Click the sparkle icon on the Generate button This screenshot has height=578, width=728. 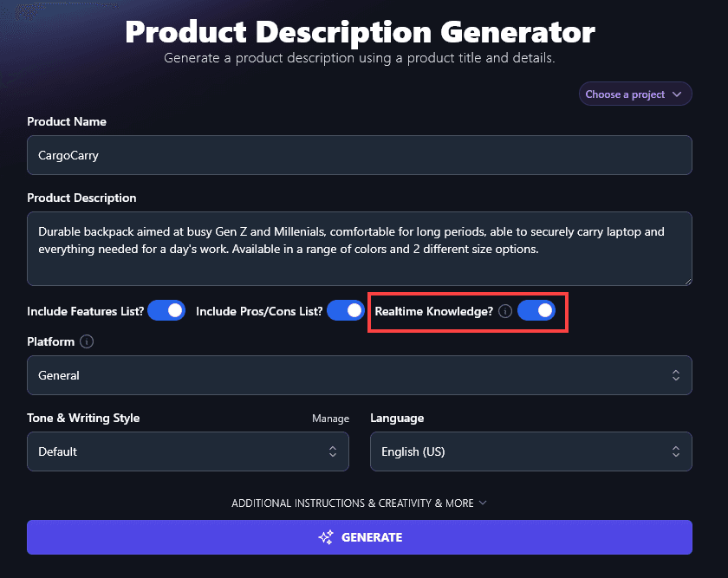click(x=325, y=537)
